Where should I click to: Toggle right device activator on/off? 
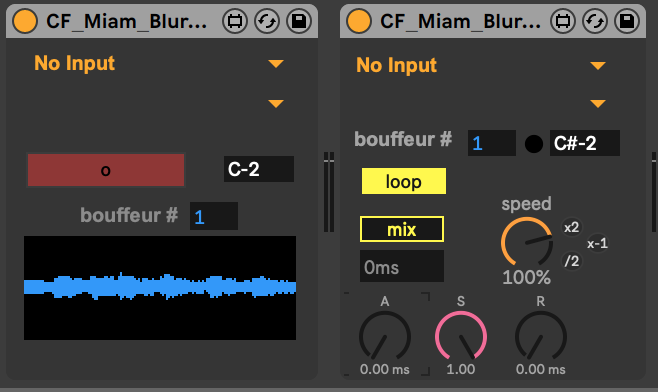(359, 21)
